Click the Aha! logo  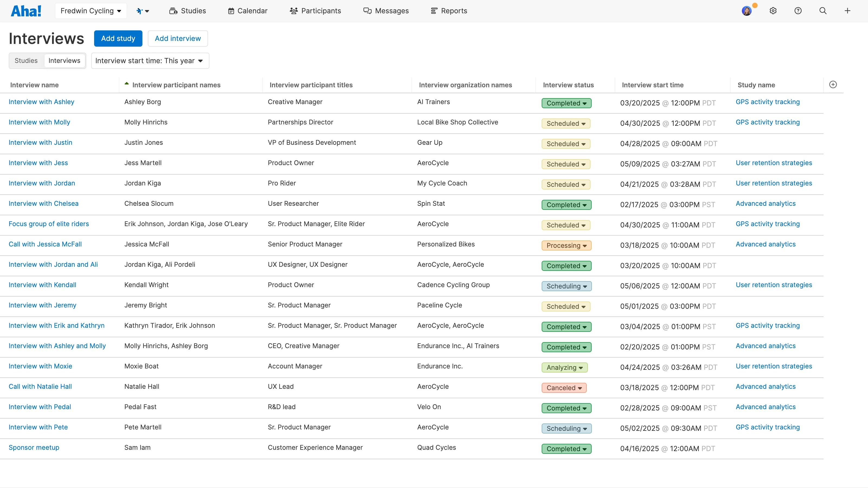pos(26,11)
